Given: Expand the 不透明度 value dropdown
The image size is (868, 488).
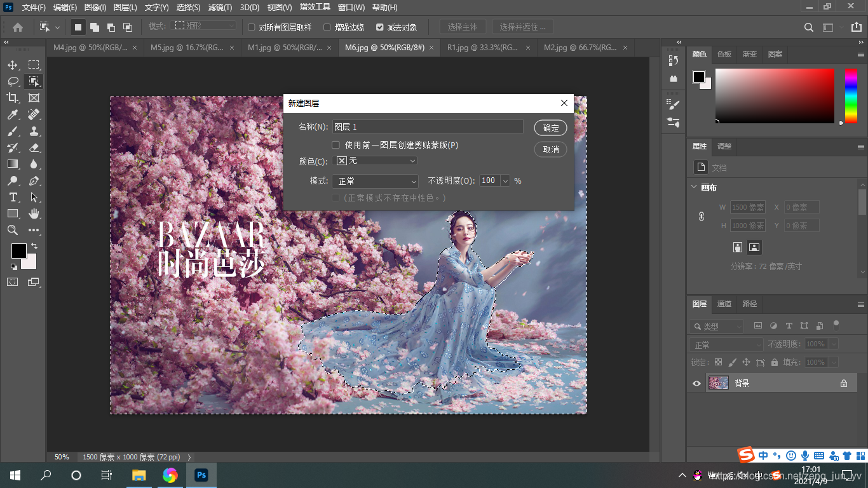Looking at the screenshot, I should pos(506,181).
